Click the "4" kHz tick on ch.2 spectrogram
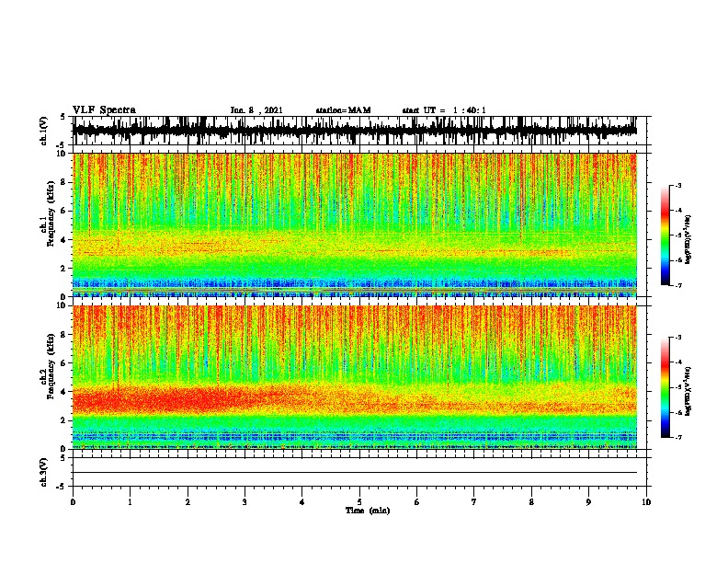This screenshot has height=563, width=728. pos(65,392)
